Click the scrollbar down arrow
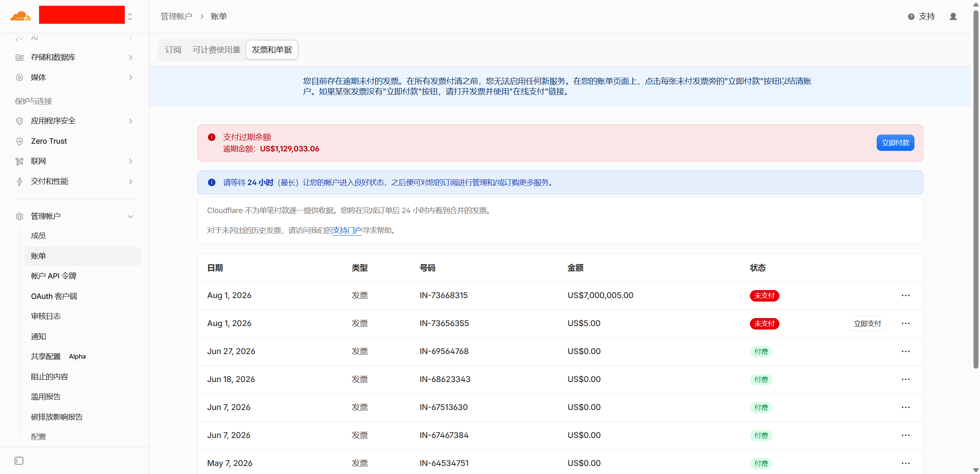 click(976, 470)
